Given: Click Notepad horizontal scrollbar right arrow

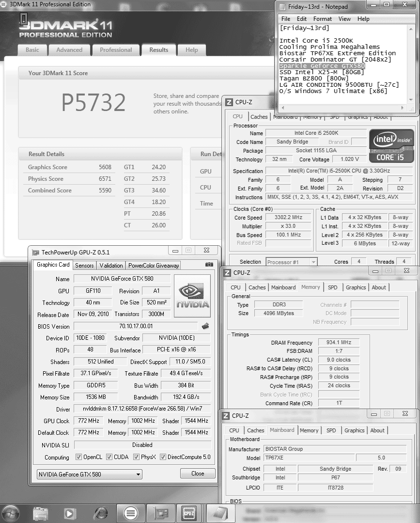Looking at the screenshot, I should (x=403, y=108).
